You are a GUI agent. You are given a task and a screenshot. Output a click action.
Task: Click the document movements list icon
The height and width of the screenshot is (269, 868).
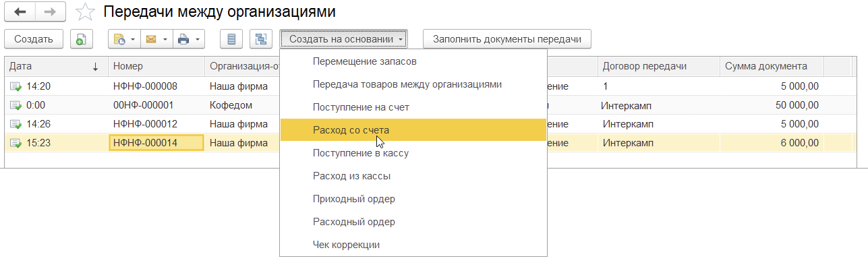[x=231, y=39]
